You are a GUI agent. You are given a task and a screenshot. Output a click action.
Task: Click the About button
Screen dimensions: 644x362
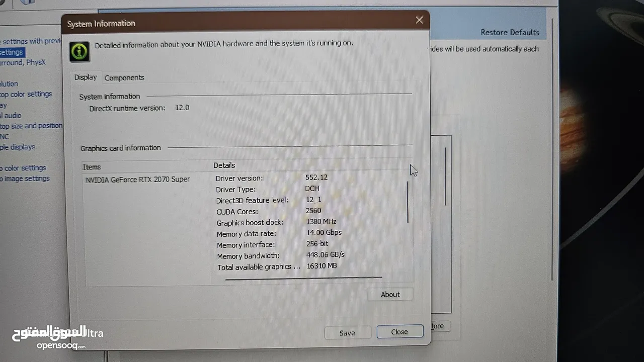click(390, 295)
